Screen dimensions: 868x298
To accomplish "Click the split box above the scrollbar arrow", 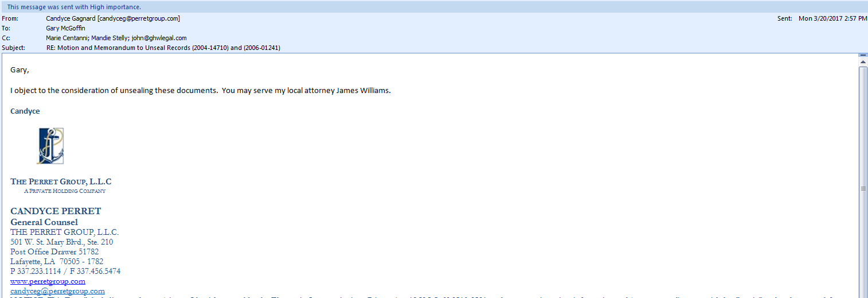I will [862, 55].
